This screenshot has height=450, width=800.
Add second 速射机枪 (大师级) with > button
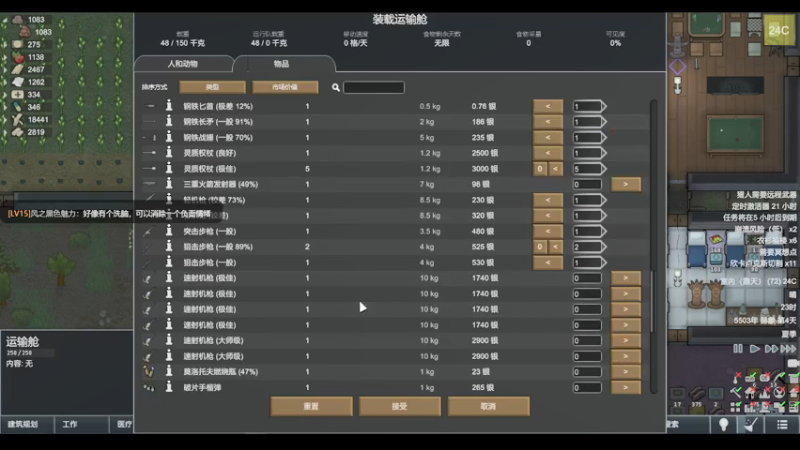(x=626, y=356)
